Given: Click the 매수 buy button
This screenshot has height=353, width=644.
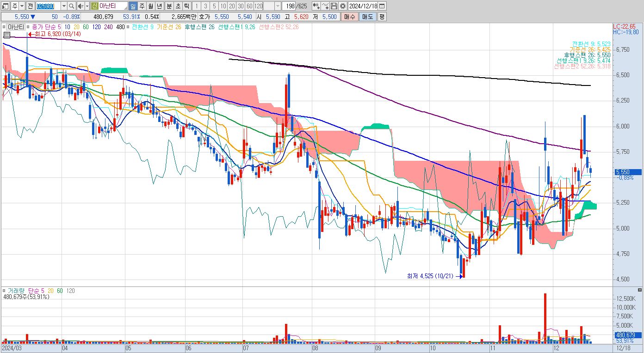Looking at the screenshot, I should coord(349,17).
